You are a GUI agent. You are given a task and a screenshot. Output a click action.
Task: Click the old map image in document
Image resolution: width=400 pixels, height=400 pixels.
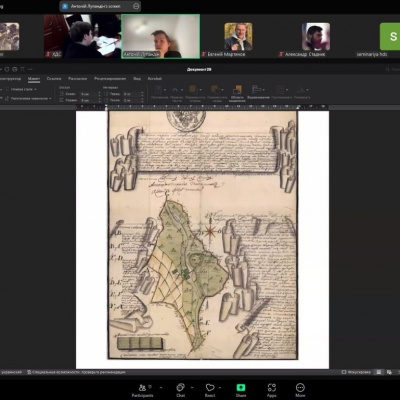[x=202, y=235]
